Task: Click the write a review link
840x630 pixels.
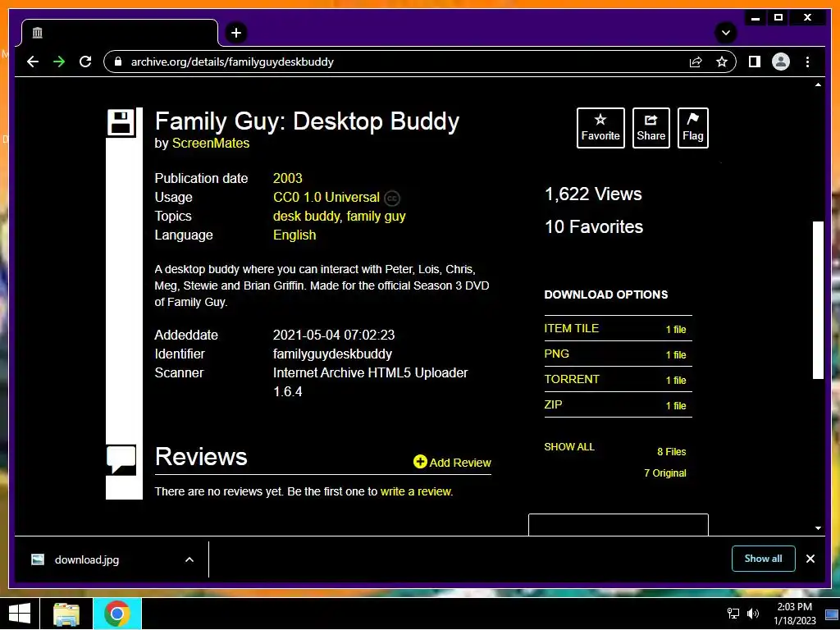Action: tap(416, 491)
